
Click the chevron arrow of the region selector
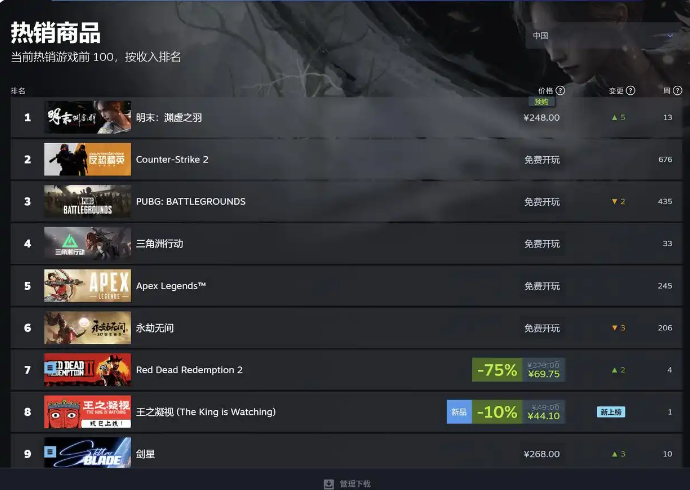[670, 36]
